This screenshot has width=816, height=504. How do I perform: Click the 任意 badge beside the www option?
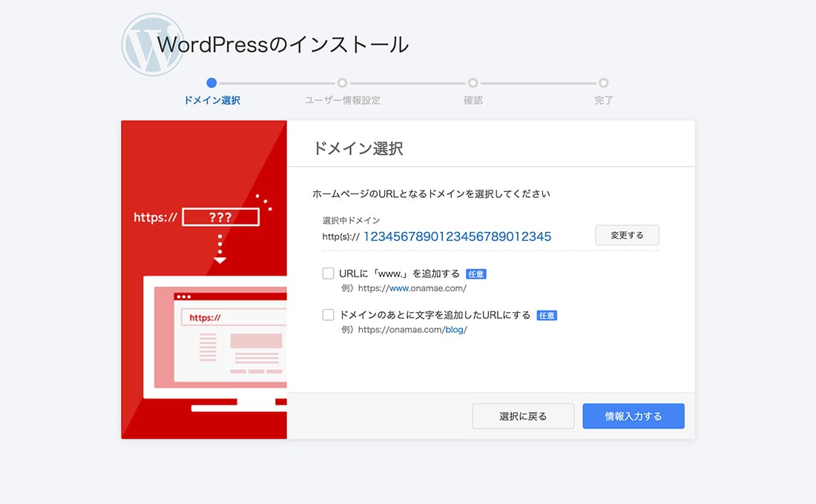click(476, 274)
